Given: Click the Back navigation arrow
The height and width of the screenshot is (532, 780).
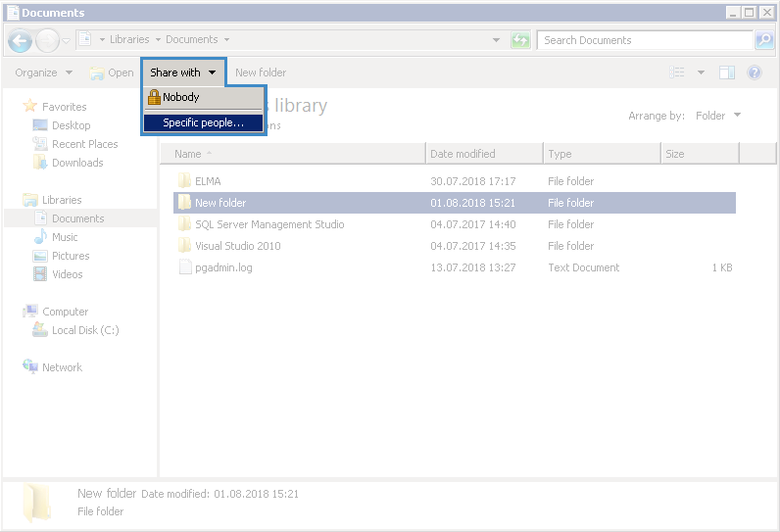Looking at the screenshot, I should coord(20,40).
